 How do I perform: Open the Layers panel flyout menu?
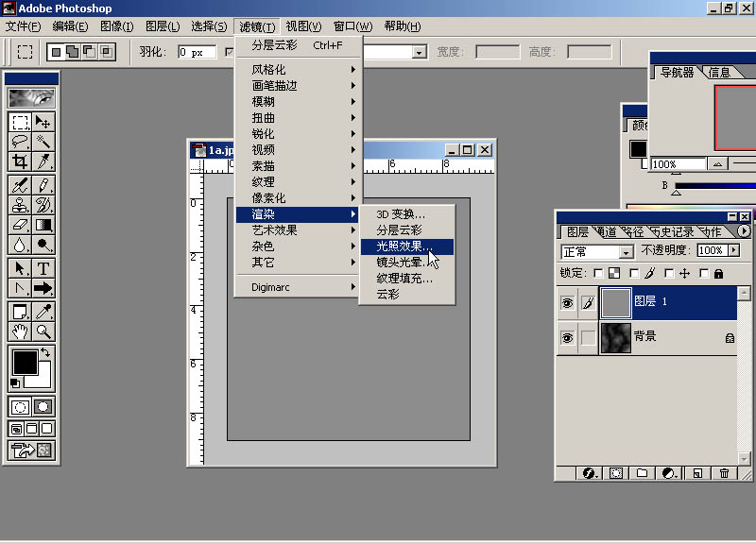[744, 231]
